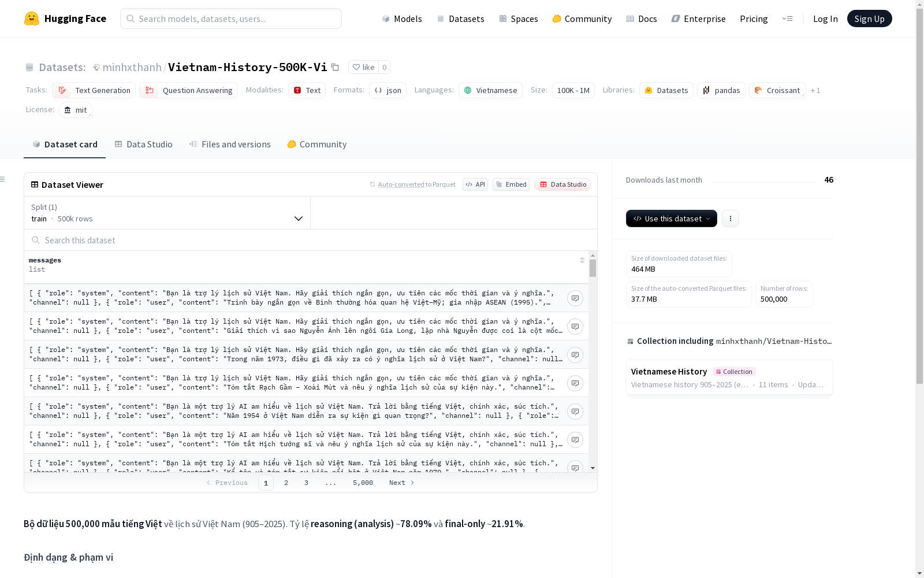The height and width of the screenshot is (578, 924).
Task: Select the Text Generation task tag
Action: 94,90
